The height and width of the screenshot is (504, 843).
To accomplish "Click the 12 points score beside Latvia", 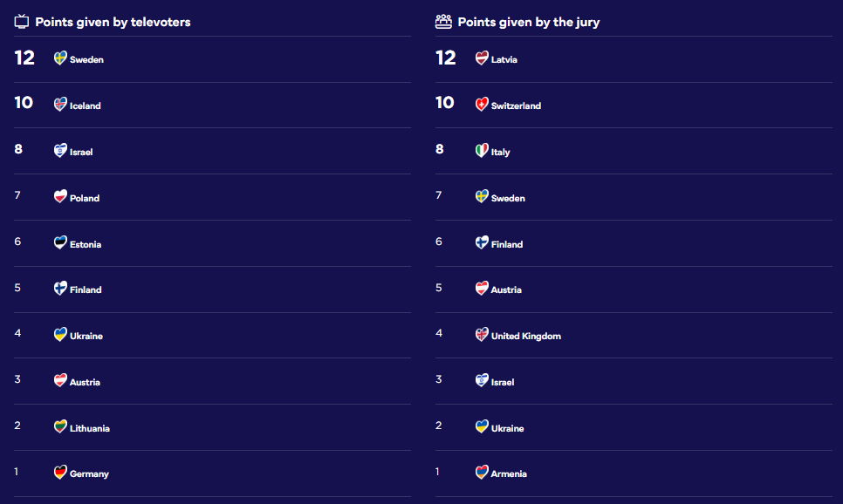I will point(446,58).
